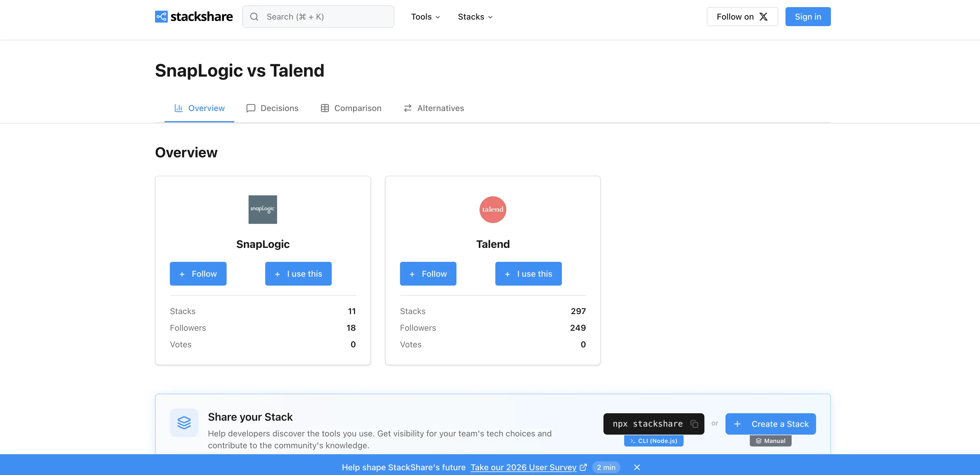Click I use this for Talend

(x=528, y=274)
